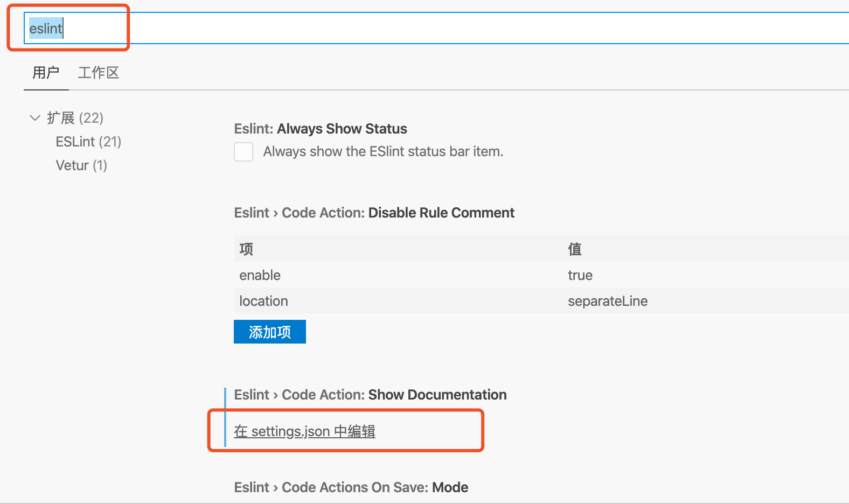Switch to the 工作区 tab
849x504 pixels.
pos(99,73)
